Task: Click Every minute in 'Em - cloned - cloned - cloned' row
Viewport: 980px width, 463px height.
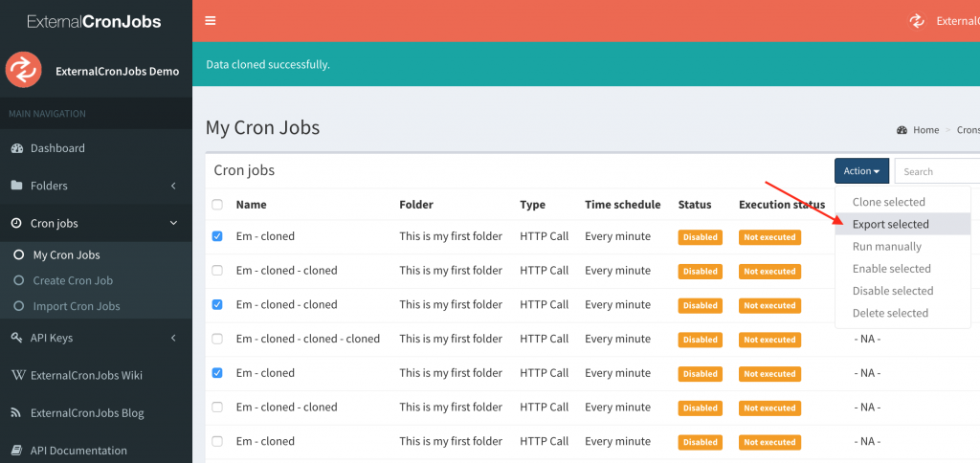Action: point(617,339)
